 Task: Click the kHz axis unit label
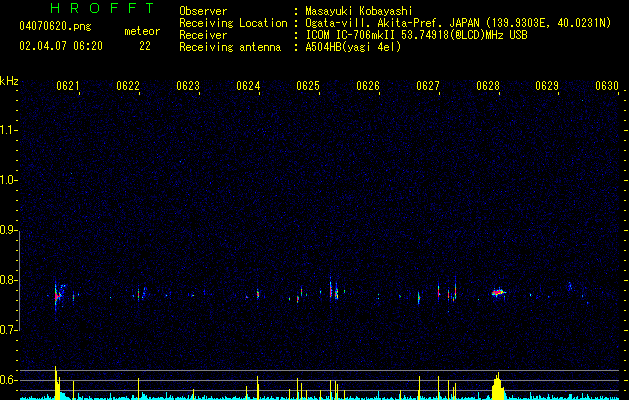[x=9, y=81]
